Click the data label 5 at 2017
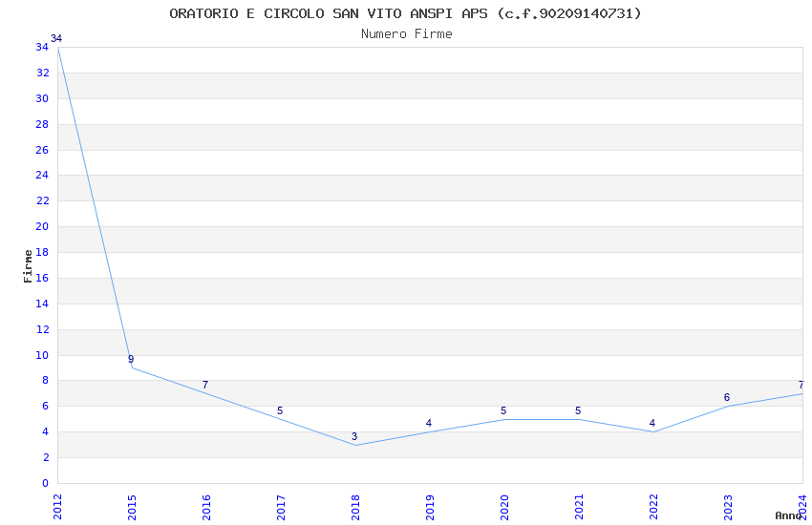This screenshot has width=812, height=525. pos(280,410)
